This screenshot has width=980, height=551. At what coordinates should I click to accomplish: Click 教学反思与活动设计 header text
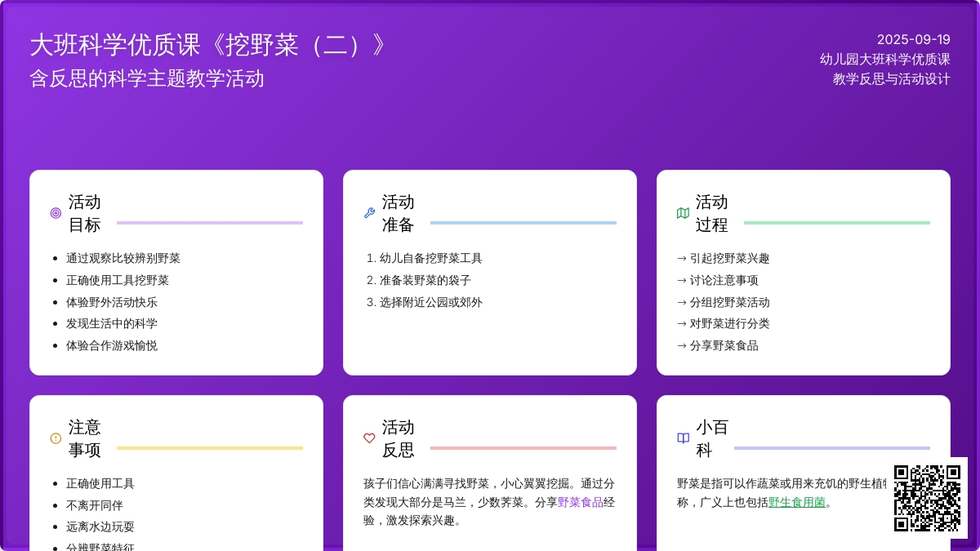[891, 79]
